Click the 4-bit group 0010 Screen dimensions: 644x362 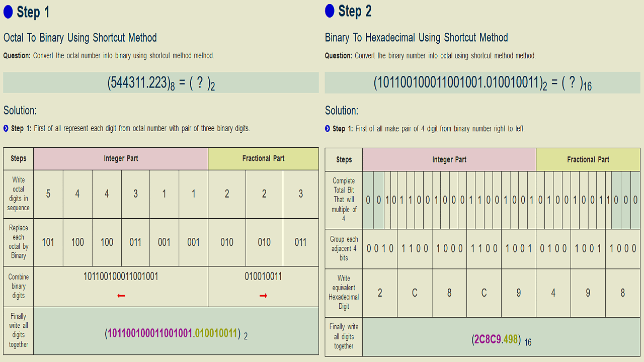click(380, 248)
